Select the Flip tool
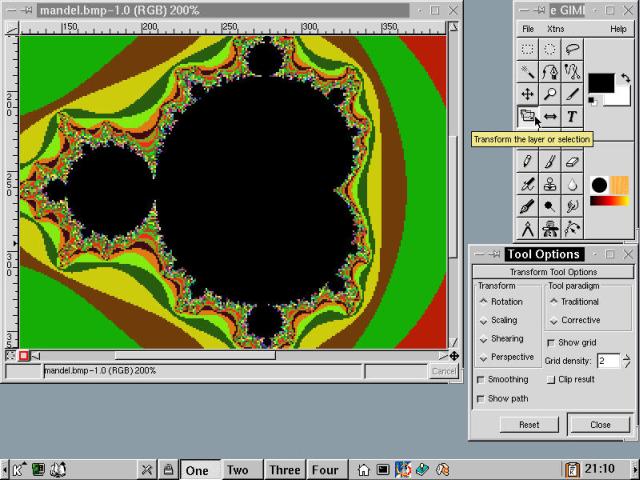 (x=550, y=117)
